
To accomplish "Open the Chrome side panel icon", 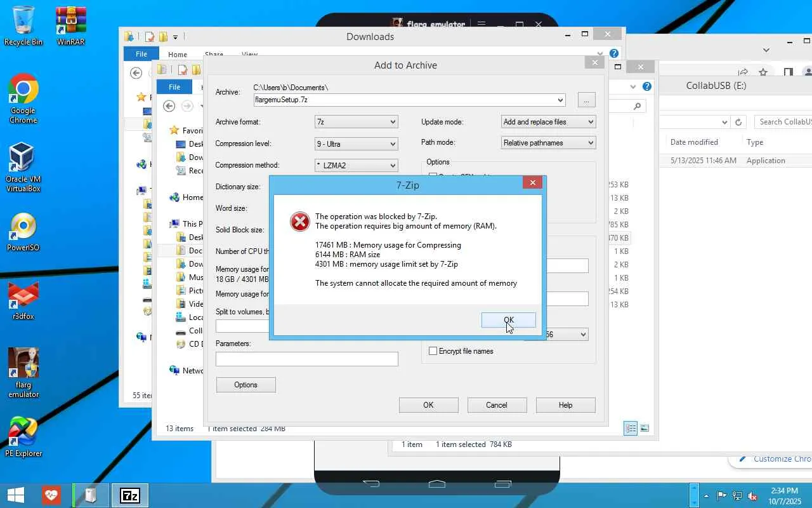I will click(788, 72).
